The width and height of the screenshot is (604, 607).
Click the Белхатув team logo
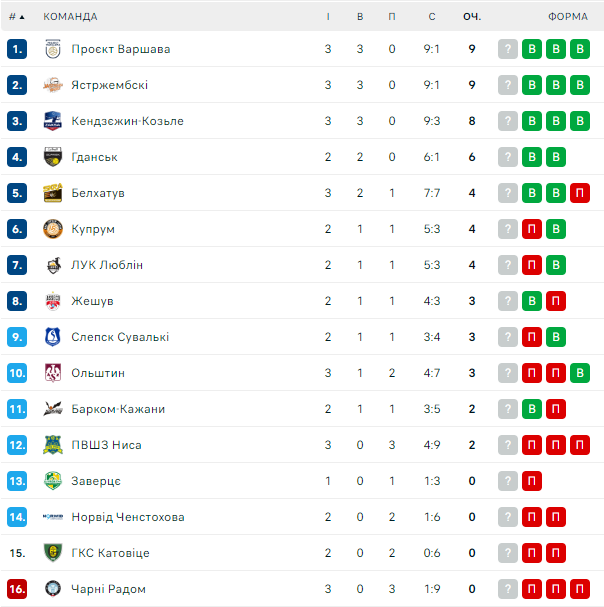click(x=53, y=193)
